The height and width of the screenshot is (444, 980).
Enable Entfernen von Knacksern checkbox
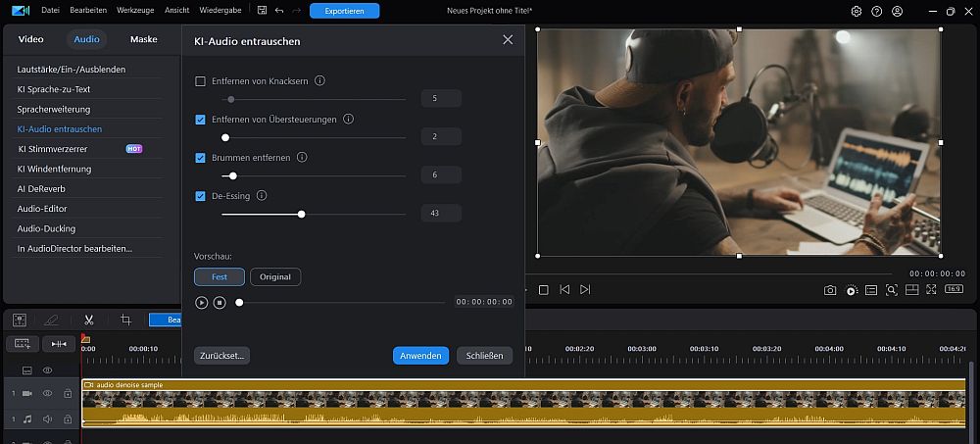[x=200, y=81]
